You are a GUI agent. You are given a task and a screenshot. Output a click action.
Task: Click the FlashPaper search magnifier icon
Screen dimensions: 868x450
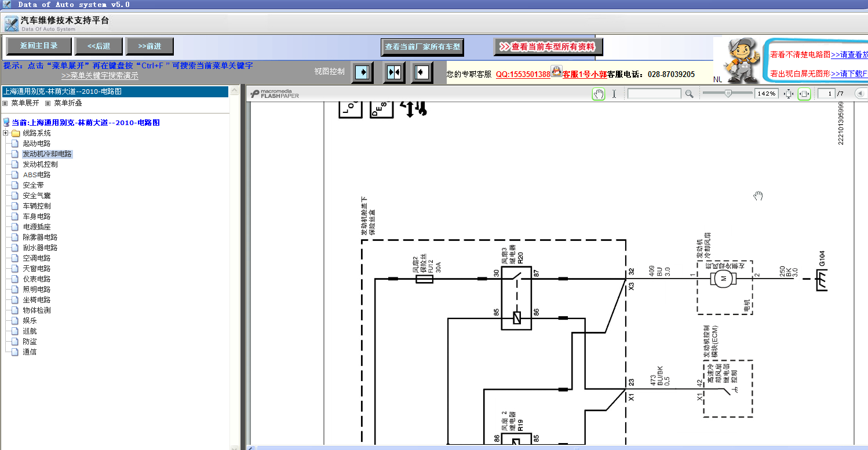point(689,94)
